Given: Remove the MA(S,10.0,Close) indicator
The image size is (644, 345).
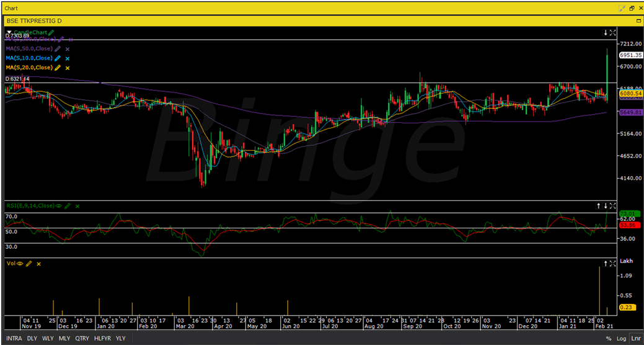Looking at the screenshot, I should pyautogui.click(x=68, y=58).
